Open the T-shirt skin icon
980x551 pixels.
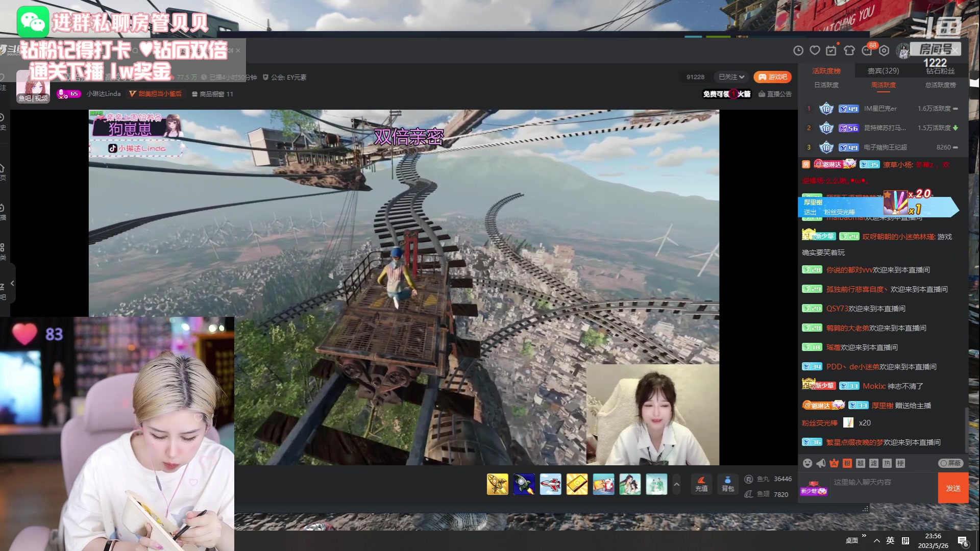849,51
